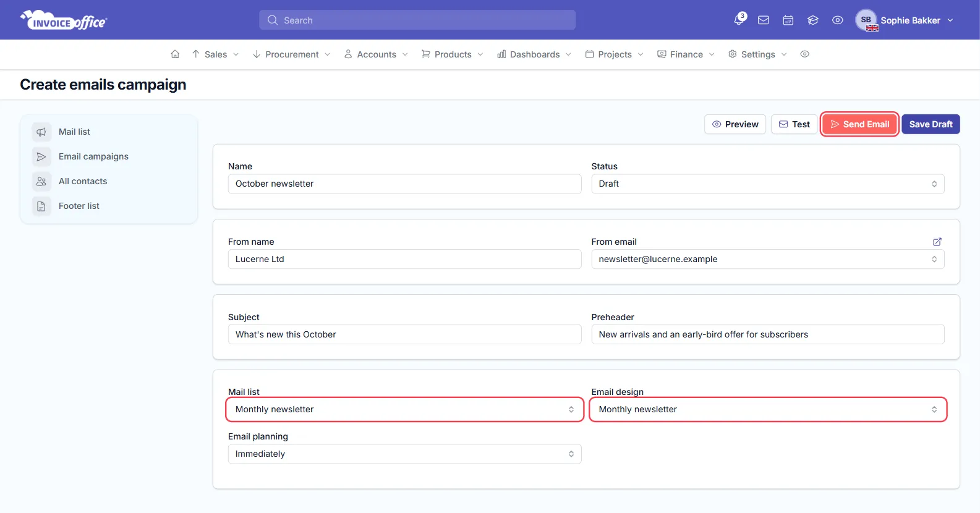Go to the home icon in navigation
Viewport: 980px width, 513px height.
(175, 54)
